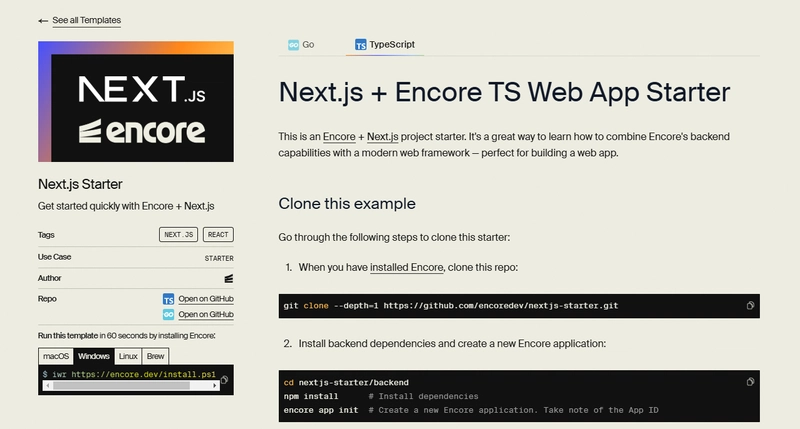Select the macOS install tab
The width and height of the screenshot is (800, 429).
pyautogui.click(x=56, y=356)
